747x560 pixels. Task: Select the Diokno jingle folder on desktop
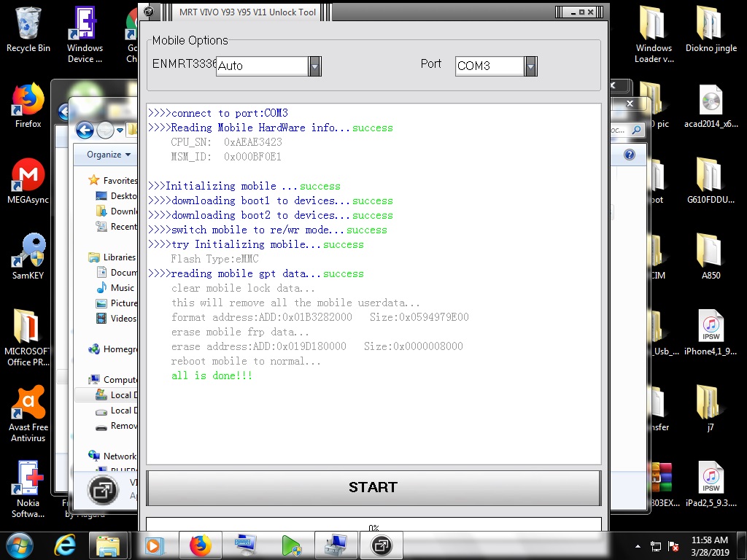711,29
